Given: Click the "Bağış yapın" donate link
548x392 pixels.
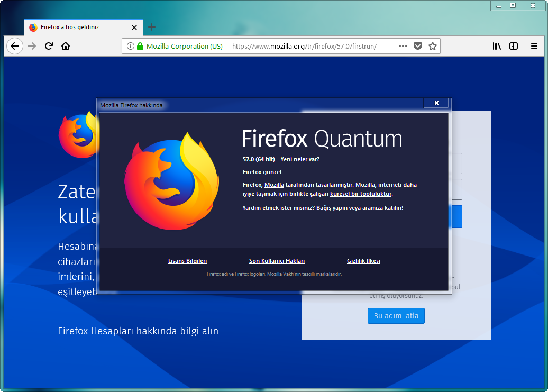Looking at the screenshot, I should pyautogui.click(x=332, y=208).
